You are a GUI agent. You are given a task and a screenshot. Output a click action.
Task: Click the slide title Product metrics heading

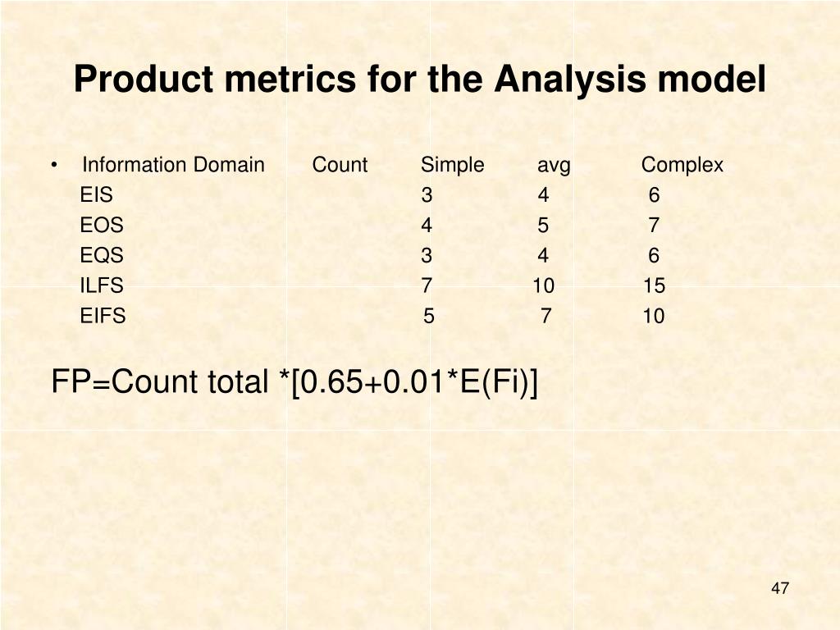pos(419,80)
